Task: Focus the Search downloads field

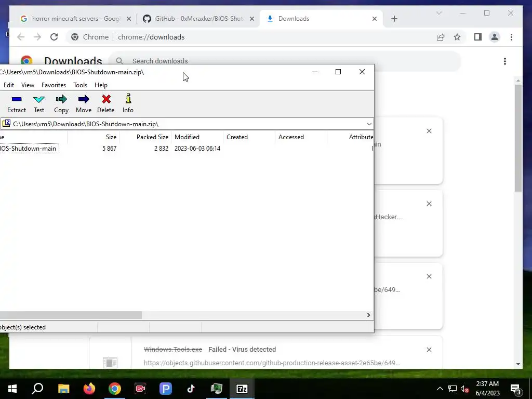Action: [x=285, y=61]
